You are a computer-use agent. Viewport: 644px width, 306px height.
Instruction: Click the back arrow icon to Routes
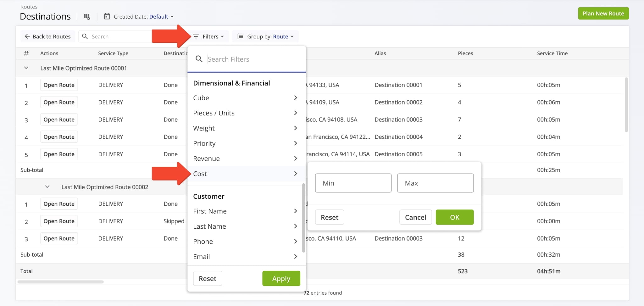[27, 36]
